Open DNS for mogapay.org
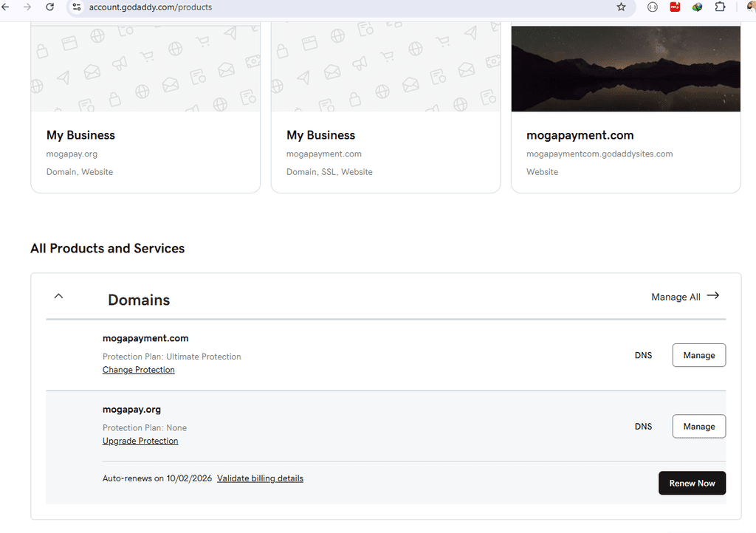 (x=643, y=426)
